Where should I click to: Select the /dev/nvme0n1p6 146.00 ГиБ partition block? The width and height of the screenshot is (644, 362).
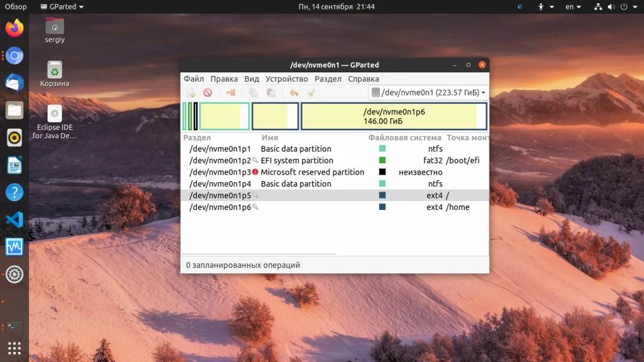pos(394,116)
